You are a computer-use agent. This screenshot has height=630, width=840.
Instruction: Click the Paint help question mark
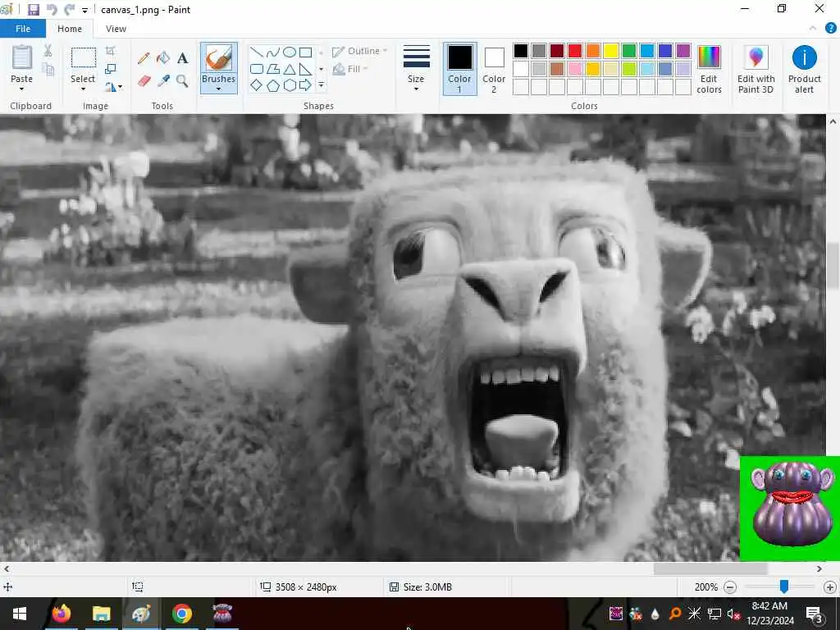click(x=830, y=29)
